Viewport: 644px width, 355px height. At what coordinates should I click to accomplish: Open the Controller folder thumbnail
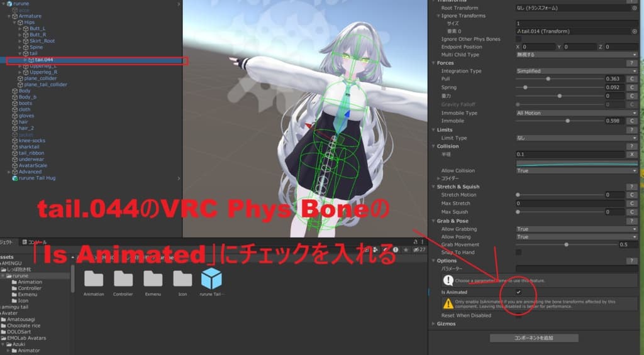pyautogui.click(x=123, y=279)
